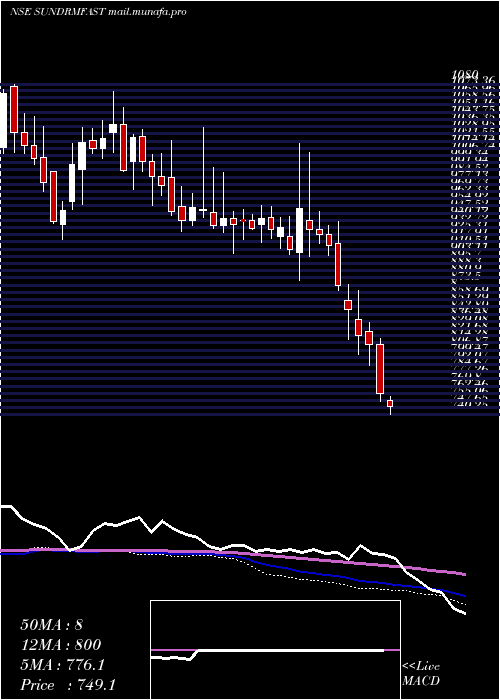Open the <<Live MACD label

pos(421,674)
